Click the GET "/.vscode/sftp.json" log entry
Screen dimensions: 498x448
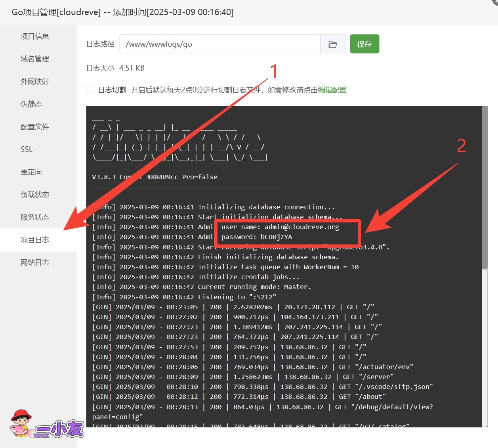pyautogui.click(x=262, y=387)
